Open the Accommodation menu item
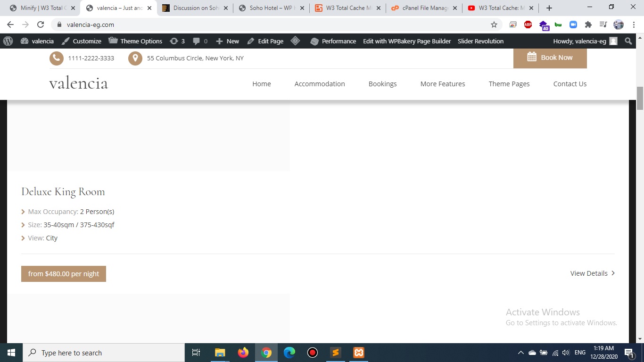Viewport: 644px width, 362px height. click(x=320, y=84)
